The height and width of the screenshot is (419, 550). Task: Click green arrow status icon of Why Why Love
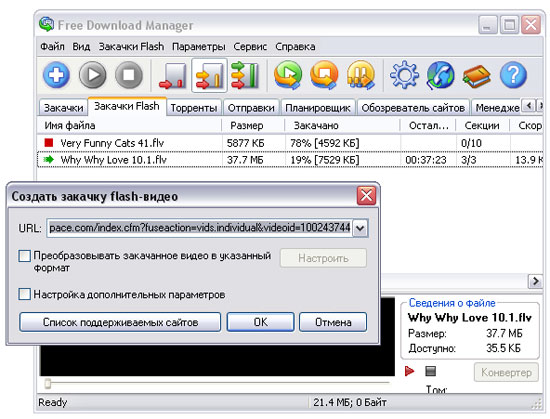point(48,160)
